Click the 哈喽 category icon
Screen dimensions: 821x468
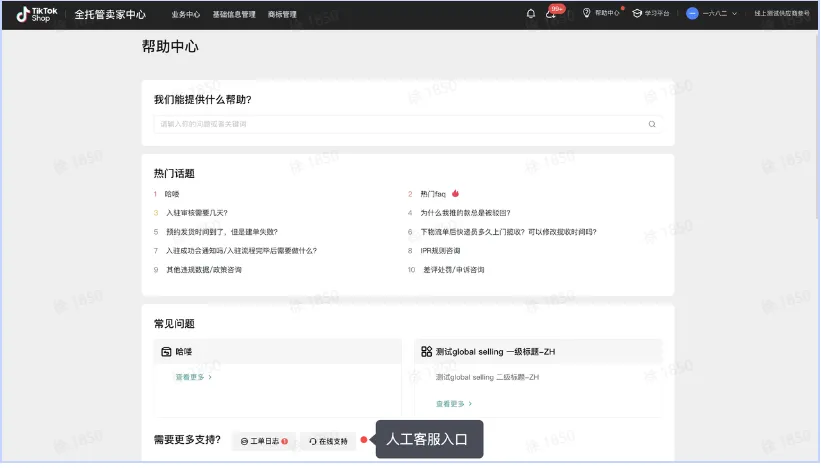click(166, 352)
